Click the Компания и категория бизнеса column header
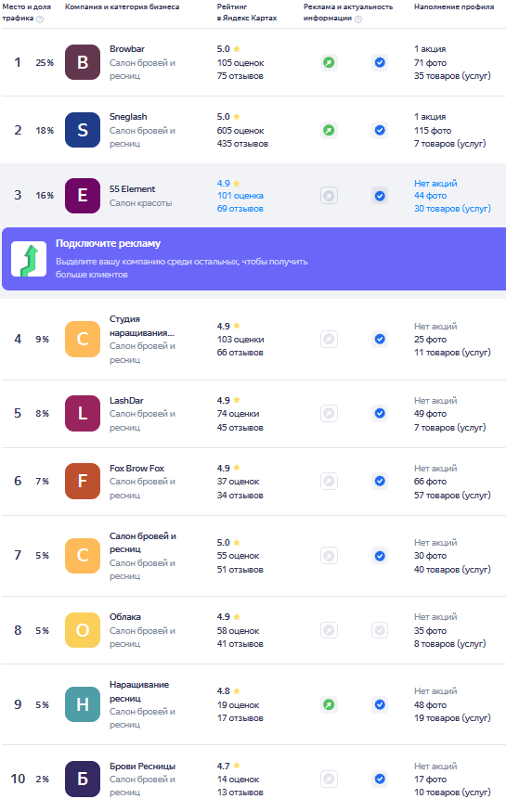This screenshot has height=812, width=506. click(x=123, y=6)
